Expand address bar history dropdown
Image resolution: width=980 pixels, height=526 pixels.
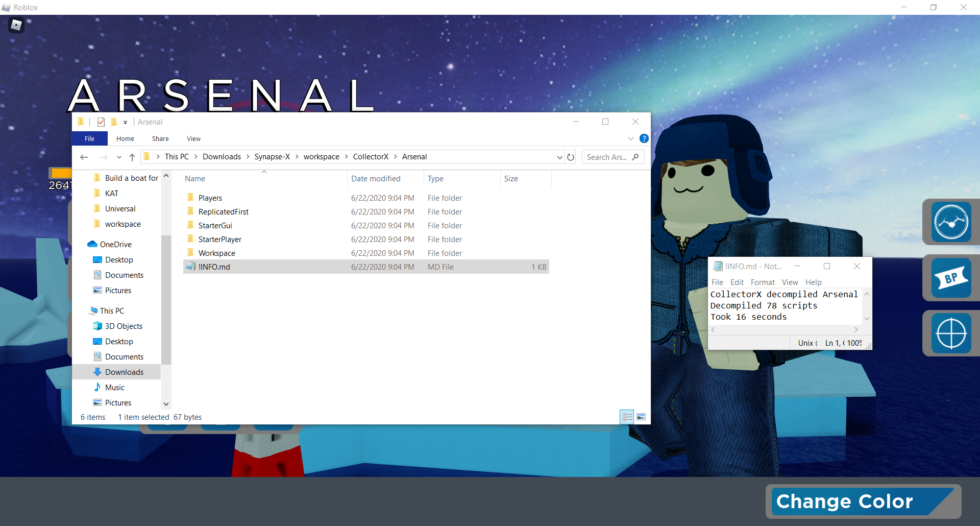point(559,157)
